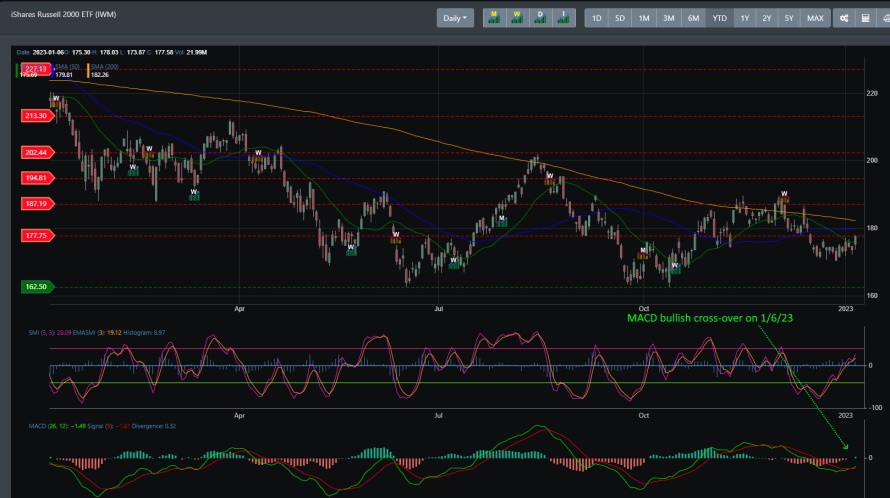Screen dimensions: 890x498
Task: Switch chart range to 1Y
Action: (745, 18)
